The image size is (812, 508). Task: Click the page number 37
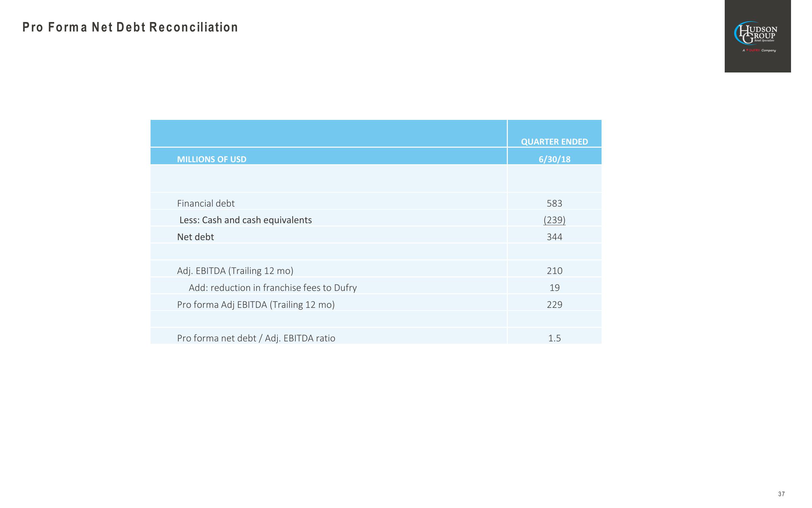tap(782, 494)
